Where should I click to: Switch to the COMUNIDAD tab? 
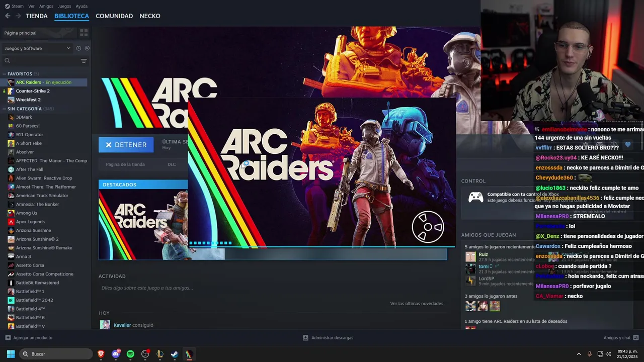(114, 16)
